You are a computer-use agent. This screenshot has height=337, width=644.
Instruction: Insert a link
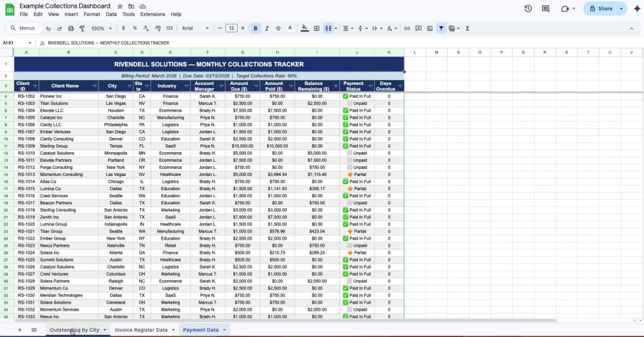point(407,28)
